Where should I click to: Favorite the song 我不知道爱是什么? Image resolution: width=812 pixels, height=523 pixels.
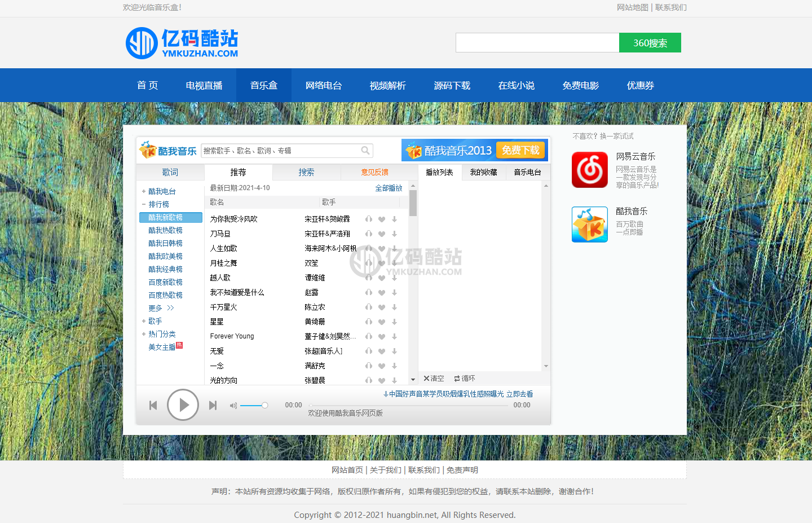(382, 292)
